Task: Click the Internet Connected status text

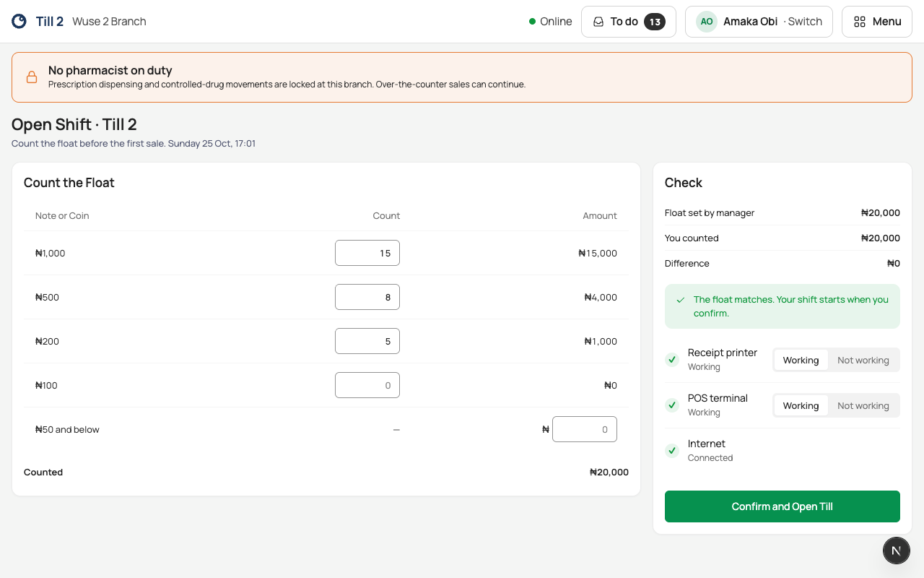Action: (x=710, y=458)
